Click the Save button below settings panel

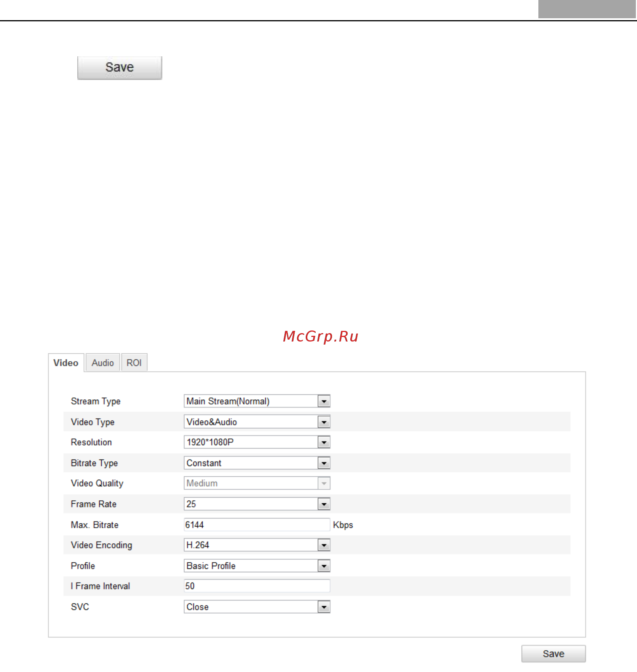click(553, 653)
